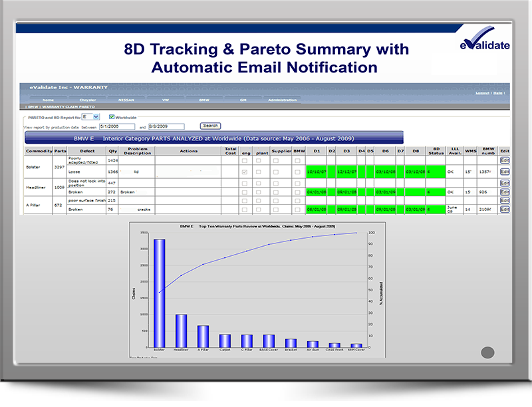Click the Bracket bar in the chart
This screenshot has height=407, width=532.
pyautogui.click(x=291, y=343)
